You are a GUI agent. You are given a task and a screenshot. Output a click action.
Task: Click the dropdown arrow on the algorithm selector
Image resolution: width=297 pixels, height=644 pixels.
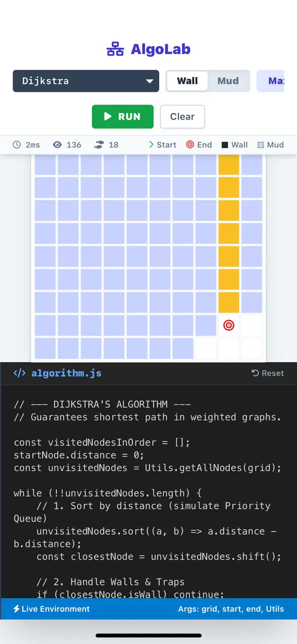coord(149,81)
